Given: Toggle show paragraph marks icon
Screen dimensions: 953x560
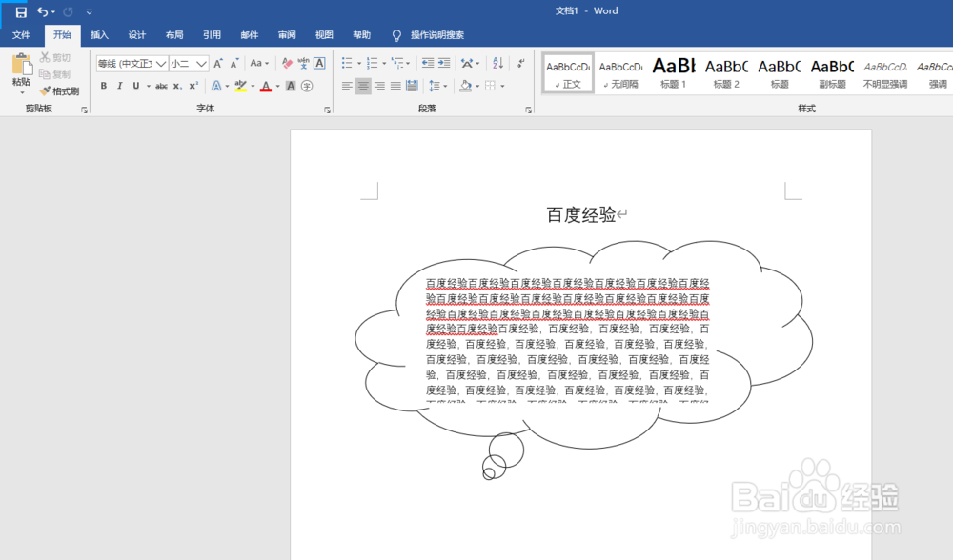Looking at the screenshot, I should click(521, 63).
